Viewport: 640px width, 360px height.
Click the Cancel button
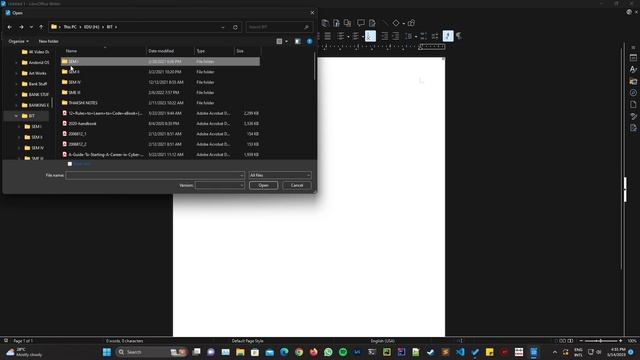297,185
